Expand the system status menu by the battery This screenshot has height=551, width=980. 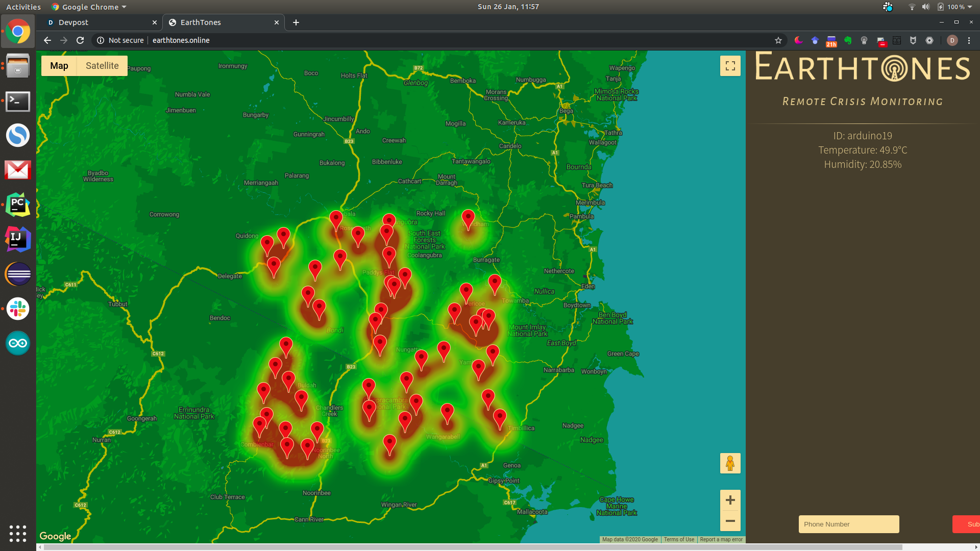pos(970,7)
